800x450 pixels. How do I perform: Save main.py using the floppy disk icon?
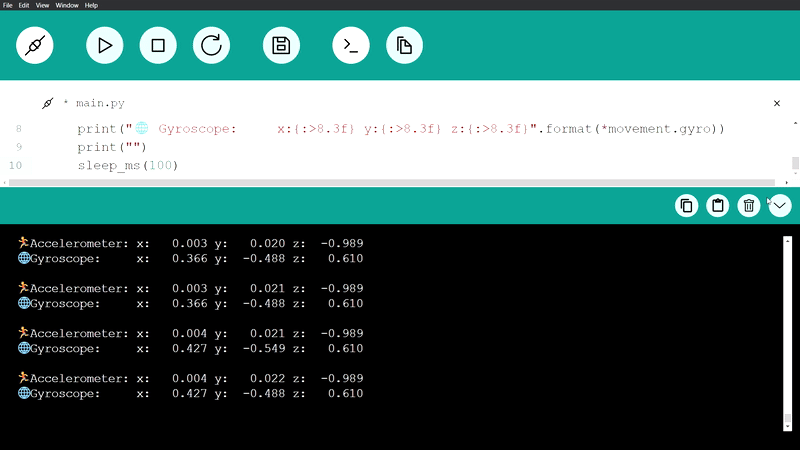pos(281,45)
